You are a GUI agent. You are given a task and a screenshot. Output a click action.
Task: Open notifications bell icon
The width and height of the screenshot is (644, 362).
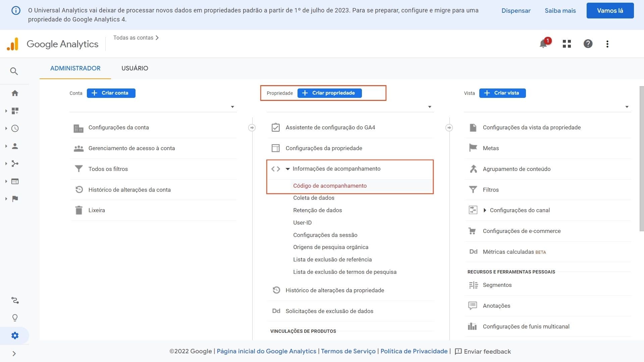tap(543, 44)
